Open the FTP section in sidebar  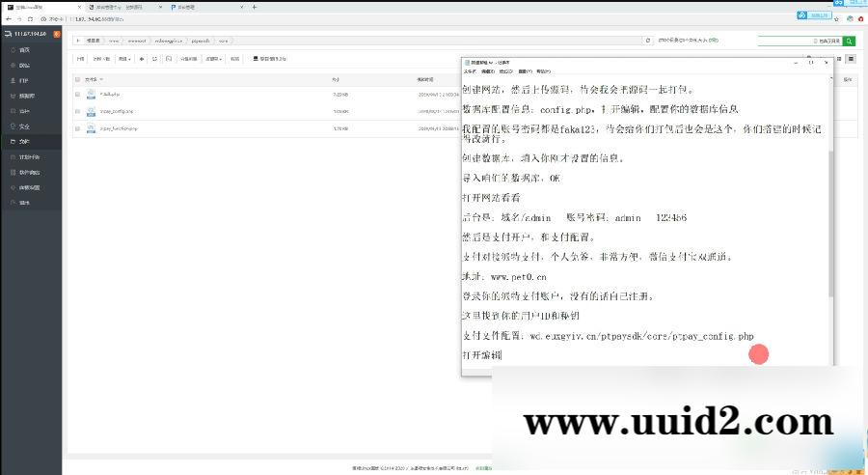click(24, 80)
